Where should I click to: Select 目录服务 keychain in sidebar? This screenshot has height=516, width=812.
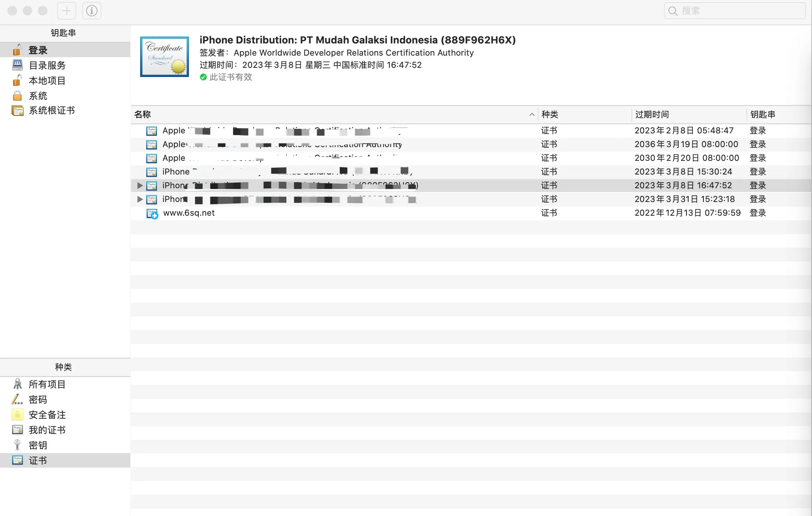click(47, 65)
